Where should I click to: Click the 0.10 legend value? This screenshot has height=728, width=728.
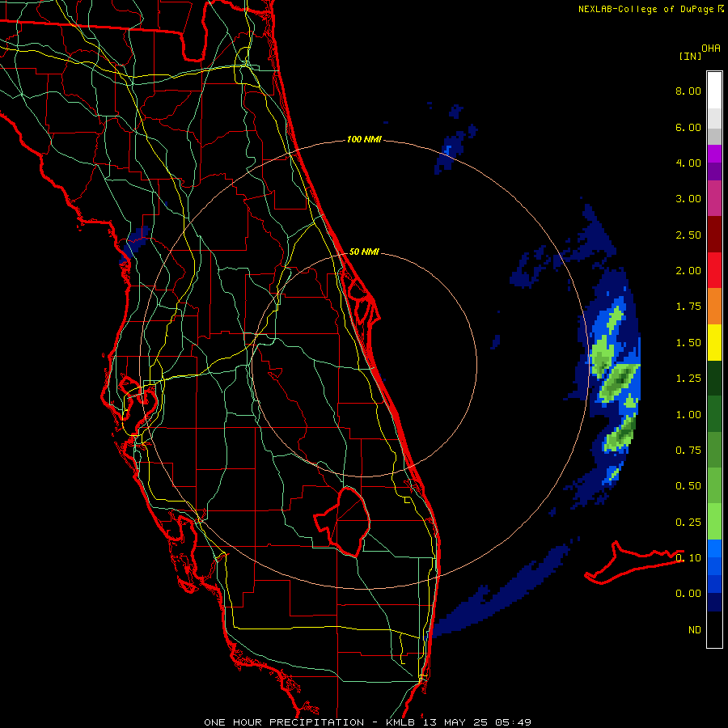[x=688, y=558]
